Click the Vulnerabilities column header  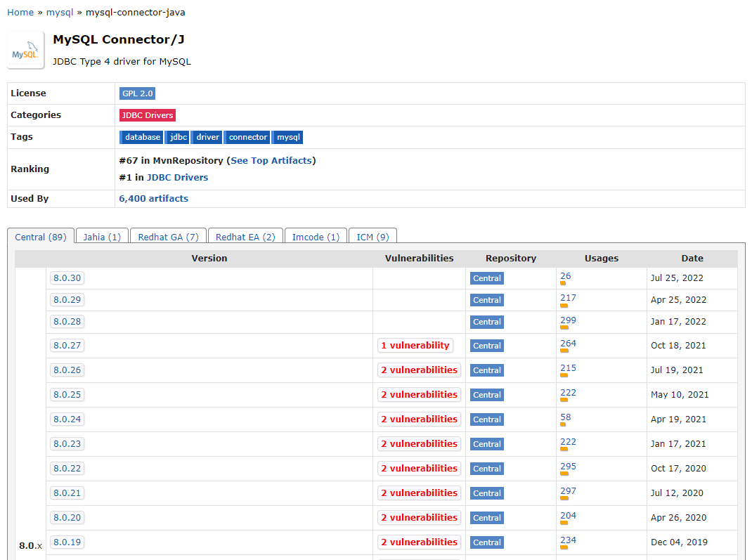tap(419, 259)
